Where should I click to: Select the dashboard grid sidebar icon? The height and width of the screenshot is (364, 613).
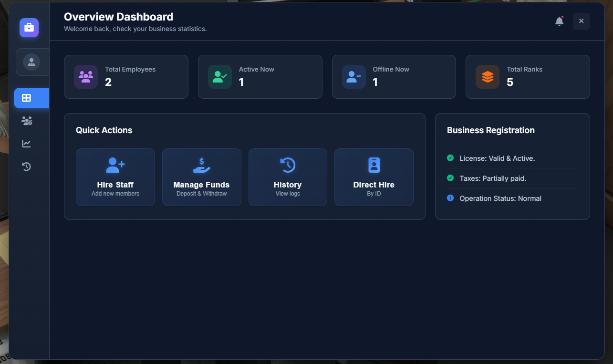click(x=27, y=98)
